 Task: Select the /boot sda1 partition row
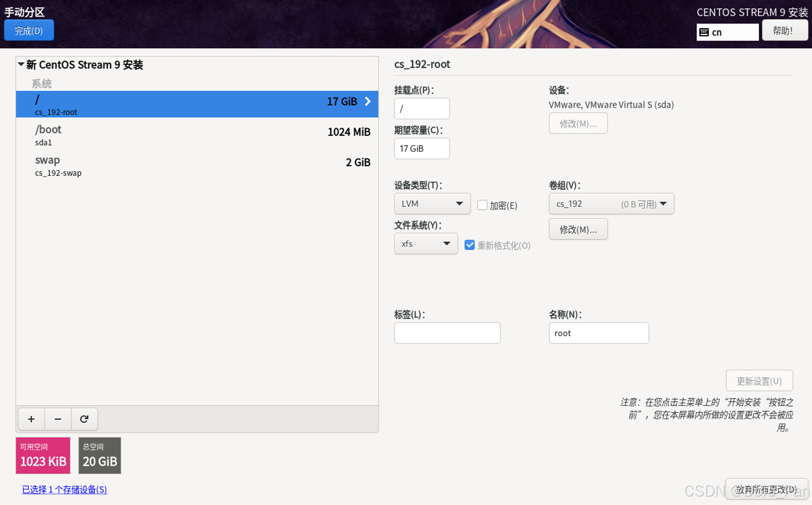click(x=197, y=135)
